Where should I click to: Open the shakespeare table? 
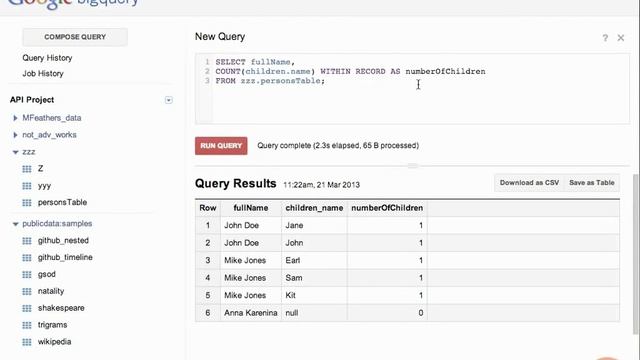tap(61, 308)
